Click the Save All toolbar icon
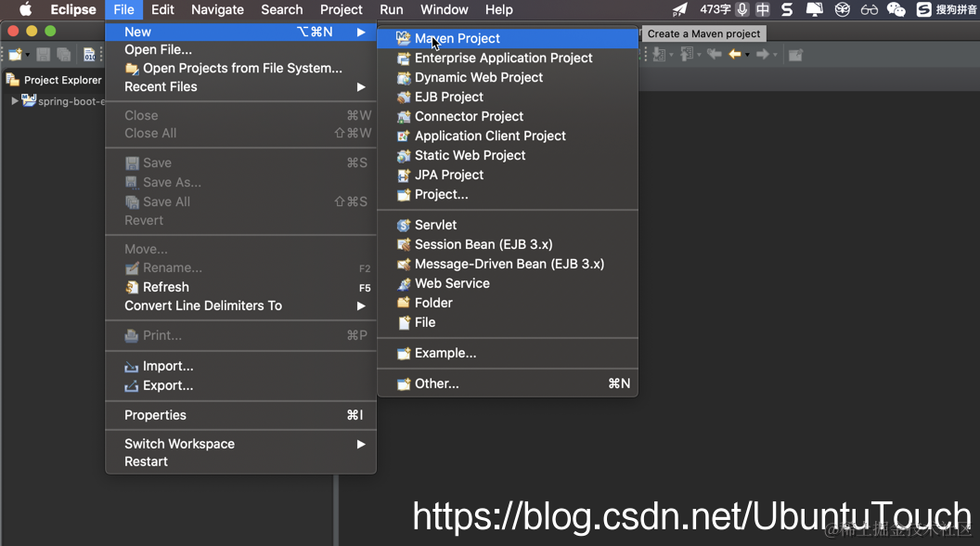Screen dimensions: 980x546 [x=64, y=55]
